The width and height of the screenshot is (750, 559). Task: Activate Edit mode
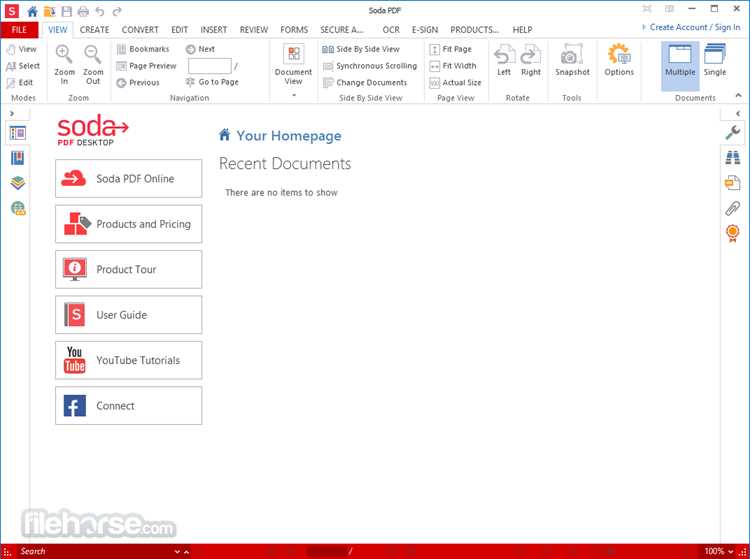click(20, 82)
